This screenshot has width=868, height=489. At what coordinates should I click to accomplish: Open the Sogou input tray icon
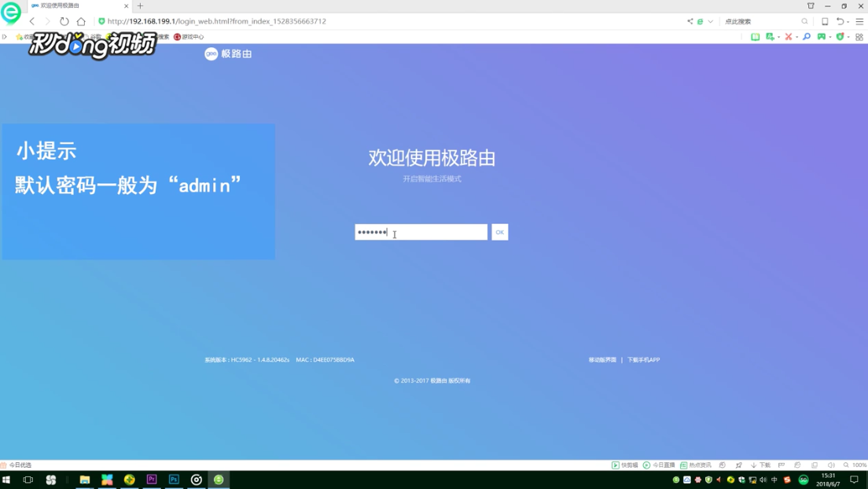pyautogui.click(x=786, y=480)
